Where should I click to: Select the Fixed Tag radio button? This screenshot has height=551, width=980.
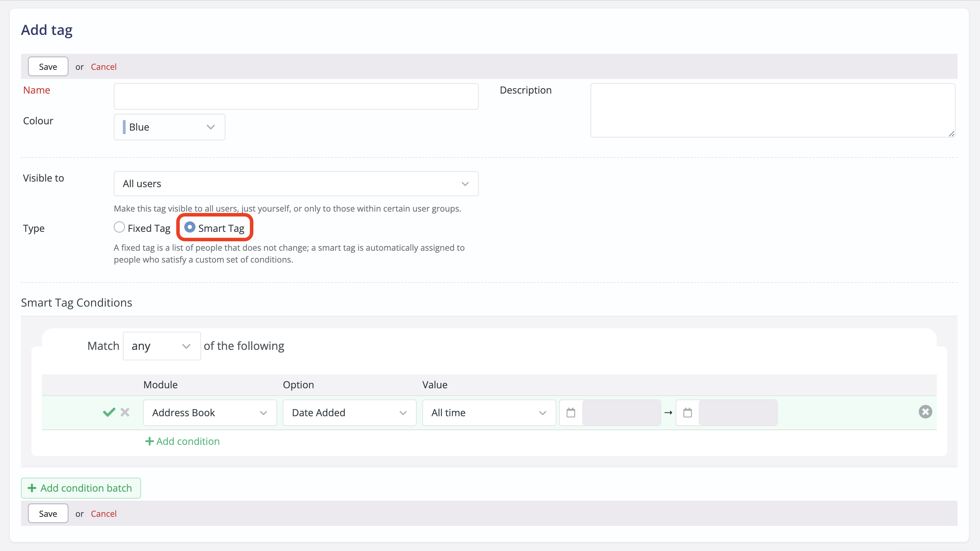tap(119, 227)
